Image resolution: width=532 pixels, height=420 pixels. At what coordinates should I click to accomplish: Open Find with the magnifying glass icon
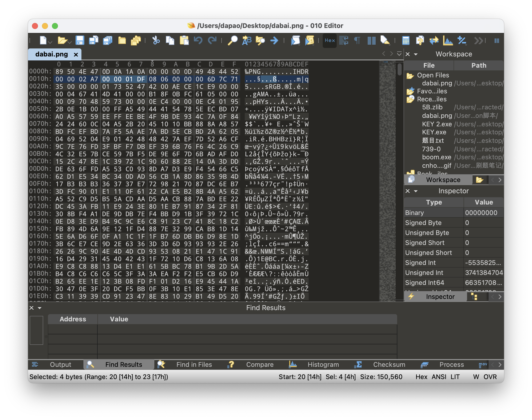point(233,40)
